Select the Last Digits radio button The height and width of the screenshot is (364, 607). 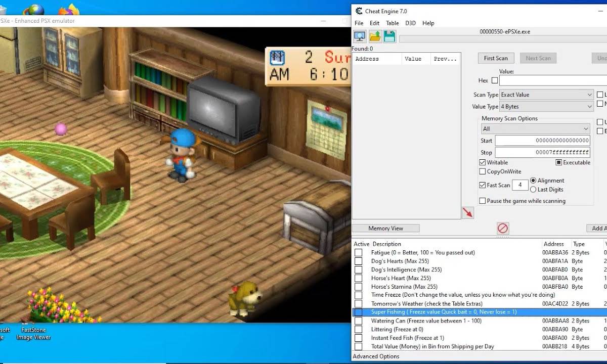533,190
